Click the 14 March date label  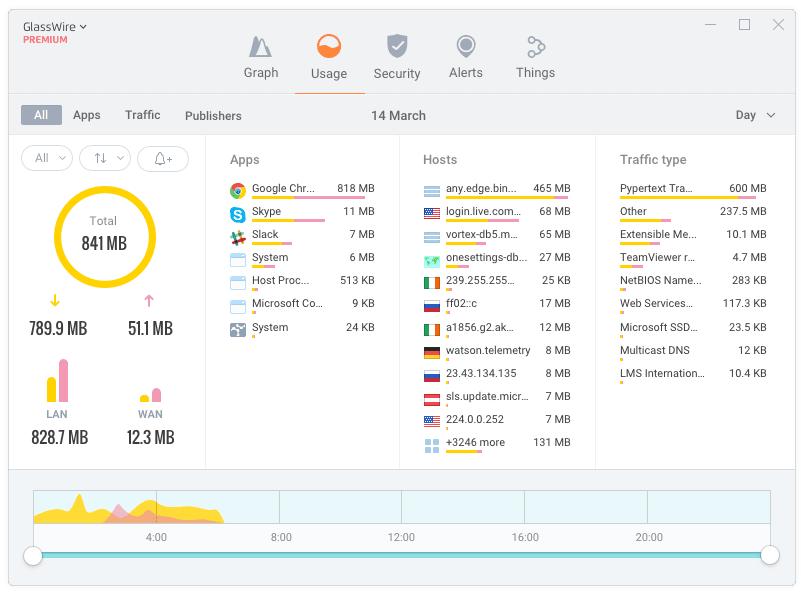coord(398,116)
